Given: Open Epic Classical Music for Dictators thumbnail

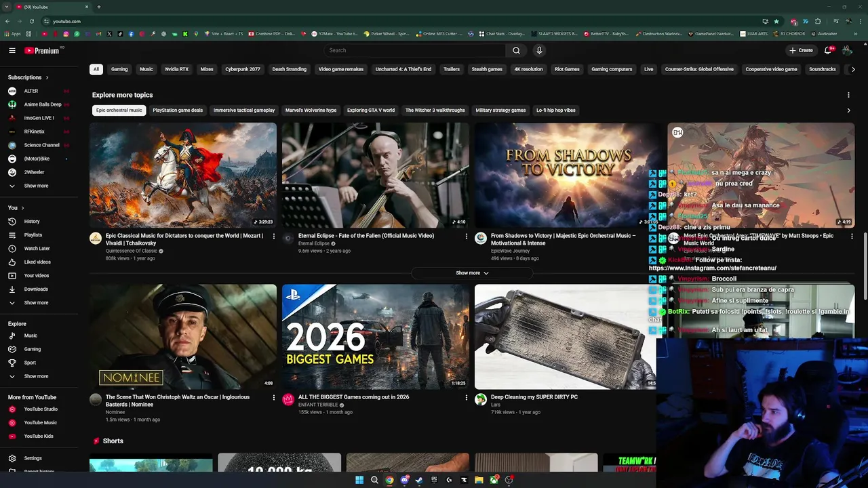Looking at the screenshot, I should pos(183,175).
